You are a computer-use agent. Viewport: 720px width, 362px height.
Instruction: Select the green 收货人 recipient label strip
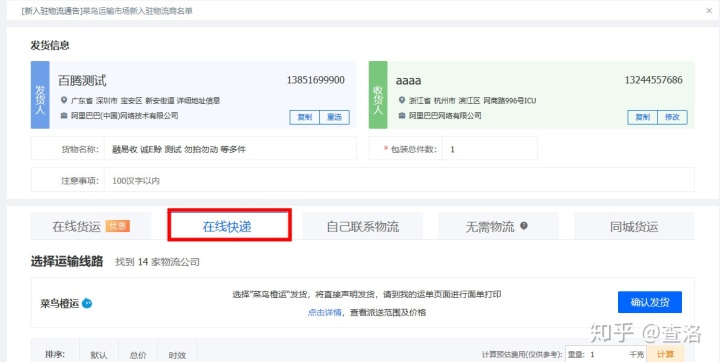[378, 95]
